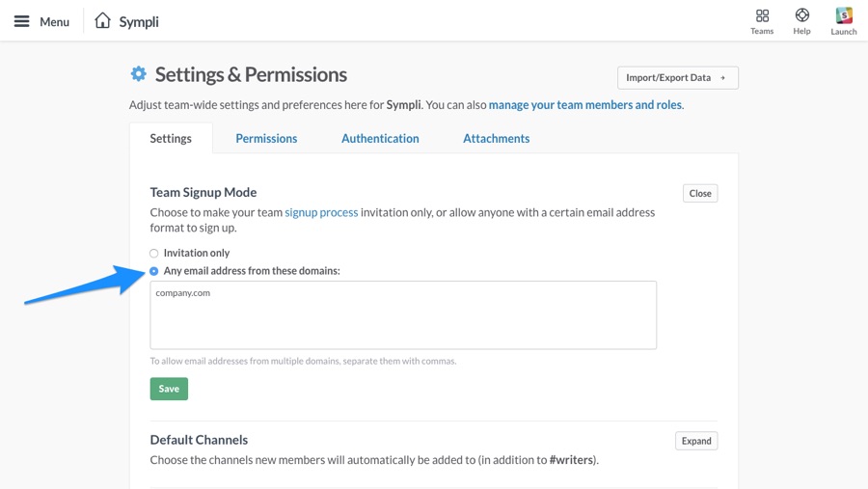This screenshot has width=868, height=489.
Task: Select Any email address from these domains
Action: [x=154, y=271]
